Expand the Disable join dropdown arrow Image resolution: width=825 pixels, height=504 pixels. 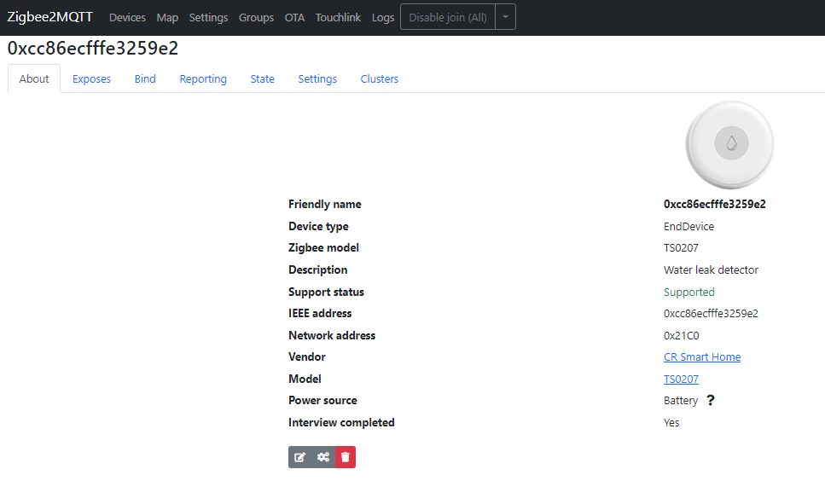coord(505,17)
